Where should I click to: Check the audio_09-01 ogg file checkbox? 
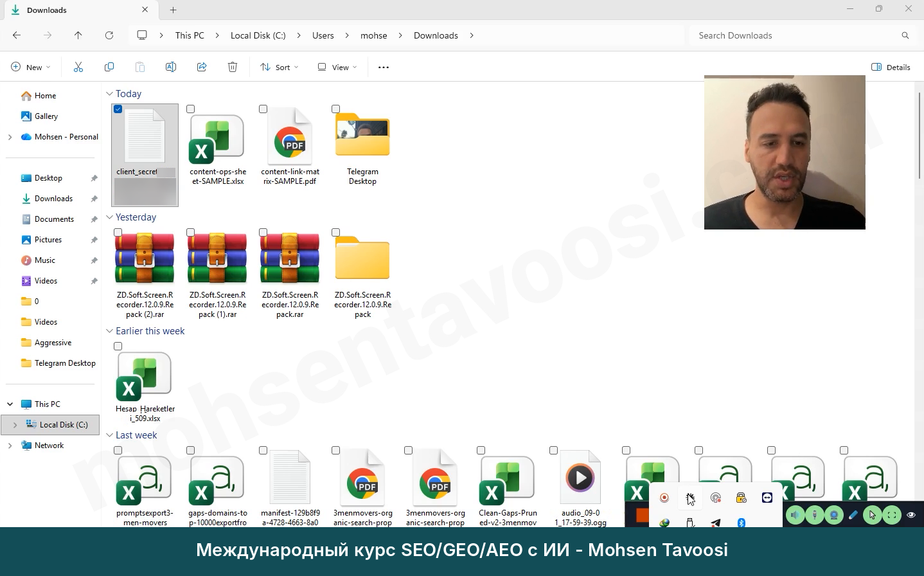(x=553, y=451)
